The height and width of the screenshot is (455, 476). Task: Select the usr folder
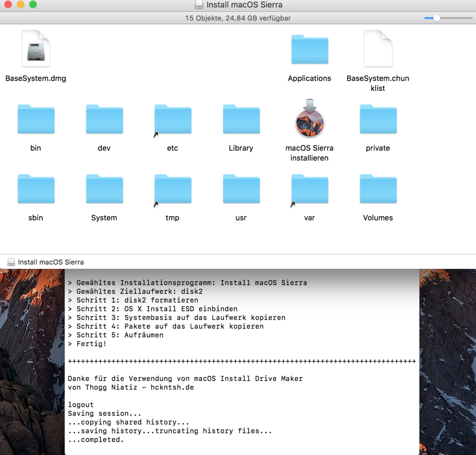[x=241, y=190]
